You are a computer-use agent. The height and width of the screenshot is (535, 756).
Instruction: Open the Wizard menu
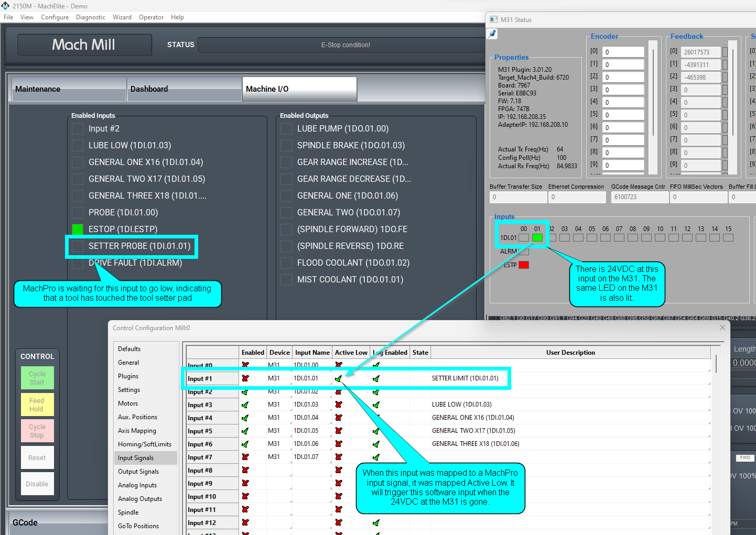coord(122,17)
